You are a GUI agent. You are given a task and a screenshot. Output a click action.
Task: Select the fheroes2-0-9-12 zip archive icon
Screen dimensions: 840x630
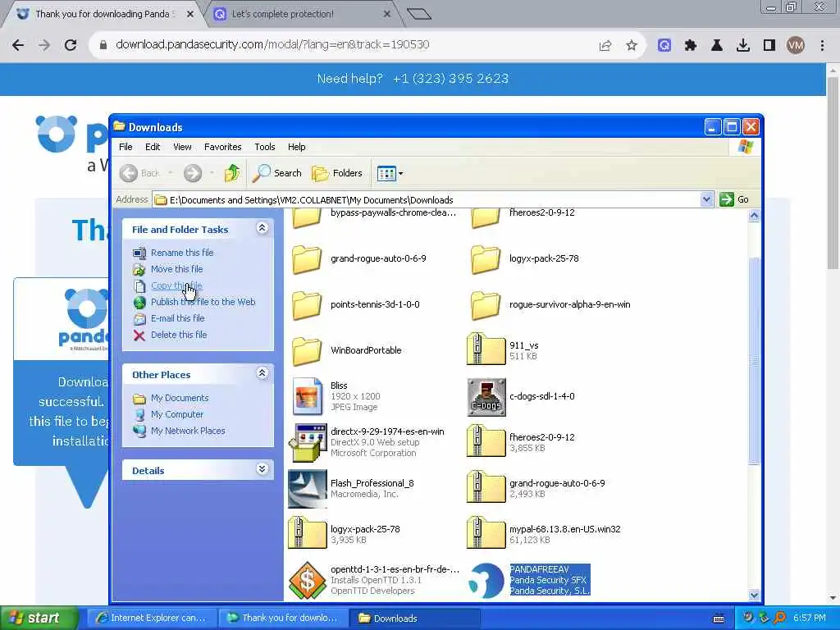click(486, 441)
